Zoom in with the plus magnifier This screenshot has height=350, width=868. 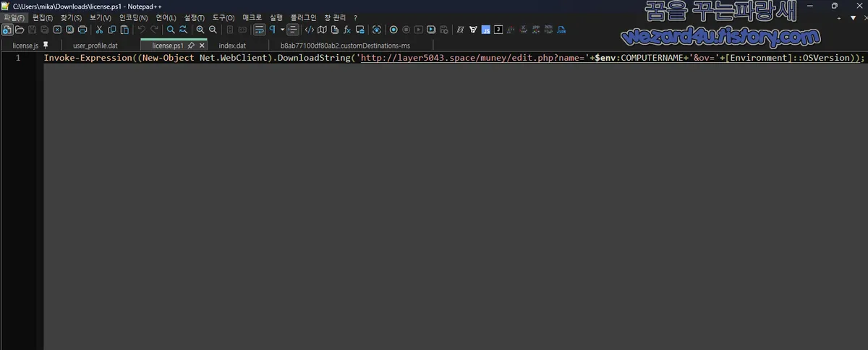click(200, 30)
